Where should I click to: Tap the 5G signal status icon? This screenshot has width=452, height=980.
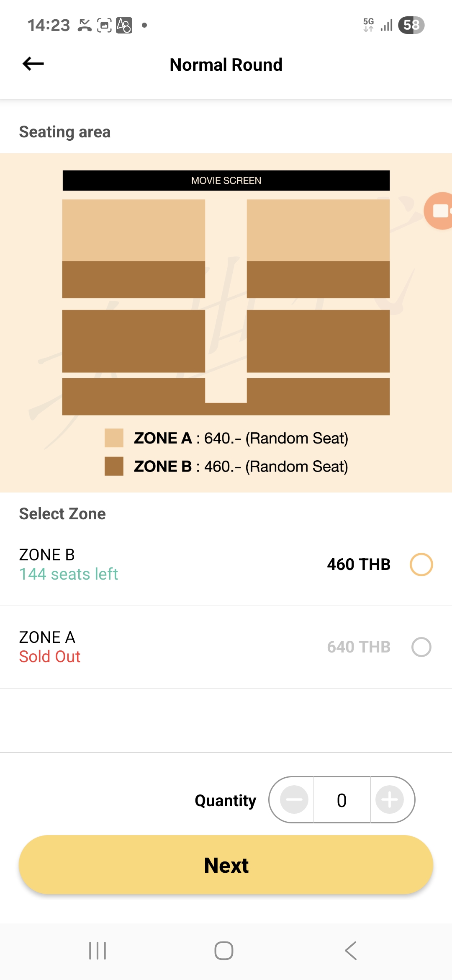coord(368,25)
